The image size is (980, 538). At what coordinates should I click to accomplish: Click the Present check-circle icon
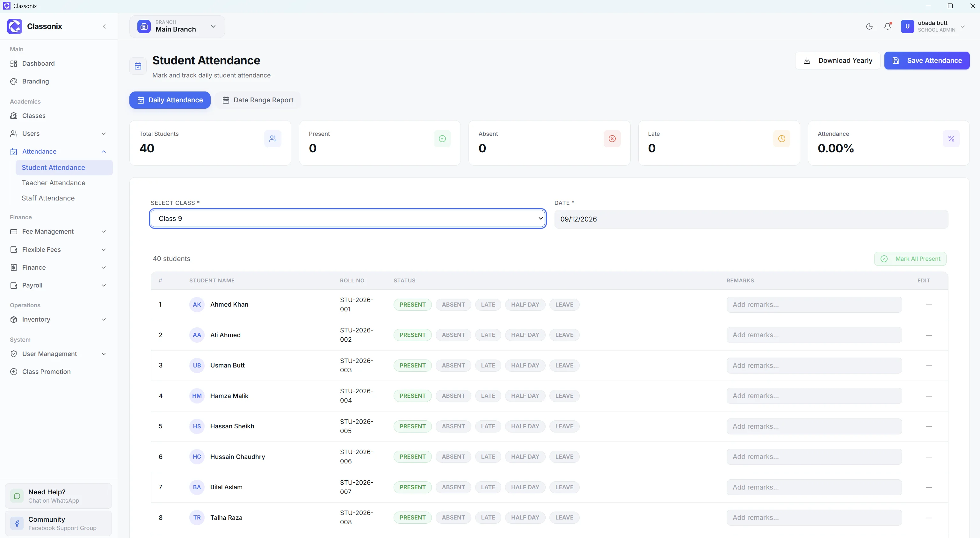pos(442,139)
